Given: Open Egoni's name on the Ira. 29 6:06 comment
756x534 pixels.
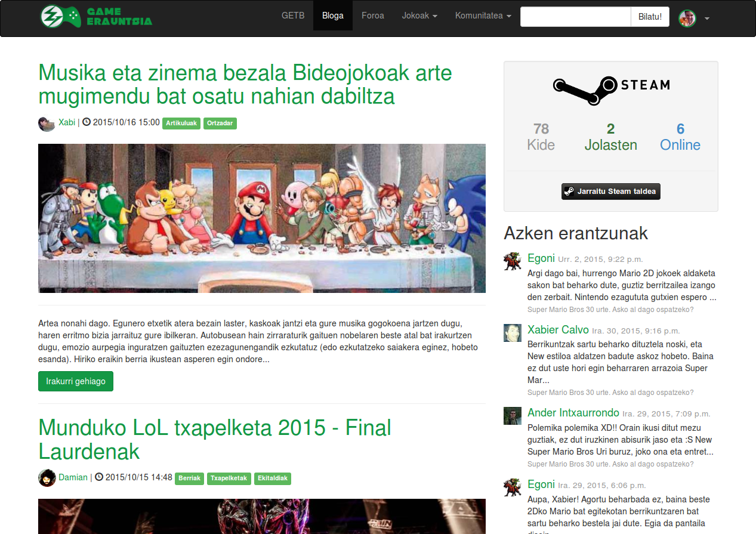Looking at the screenshot, I should click(x=541, y=484).
